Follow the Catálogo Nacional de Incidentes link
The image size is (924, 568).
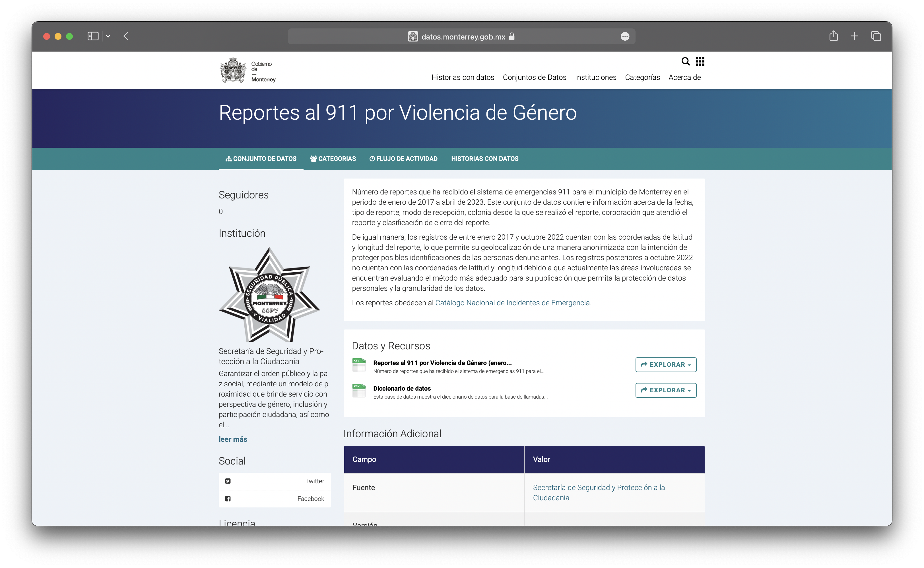click(x=512, y=303)
